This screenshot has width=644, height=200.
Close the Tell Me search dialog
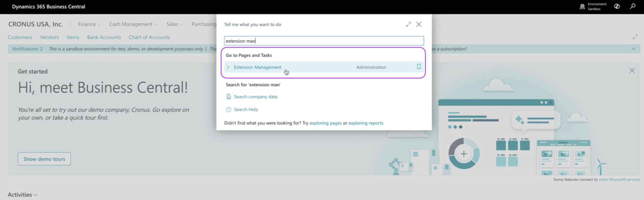[419, 24]
